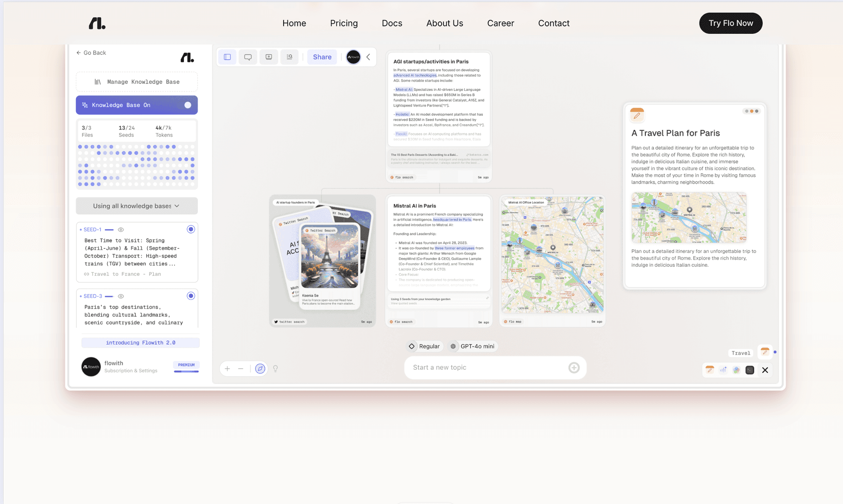
Task: Toggle SEED-3 visibility eye icon
Action: pyautogui.click(x=121, y=296)
